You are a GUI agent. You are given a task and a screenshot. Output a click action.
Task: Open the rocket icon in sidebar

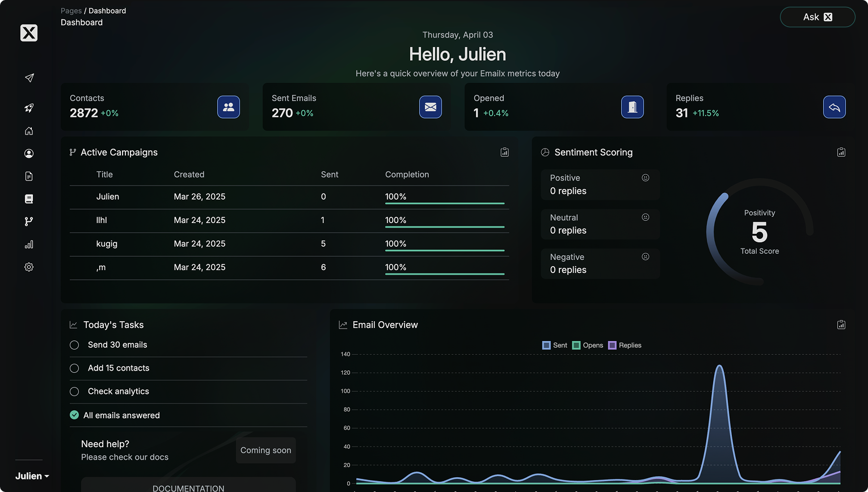(29, 108)
